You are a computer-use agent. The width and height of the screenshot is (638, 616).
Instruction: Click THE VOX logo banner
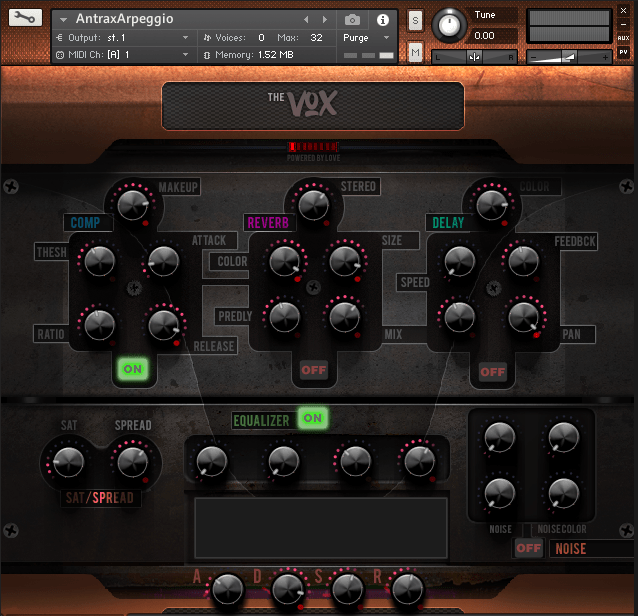coord(312,106)
